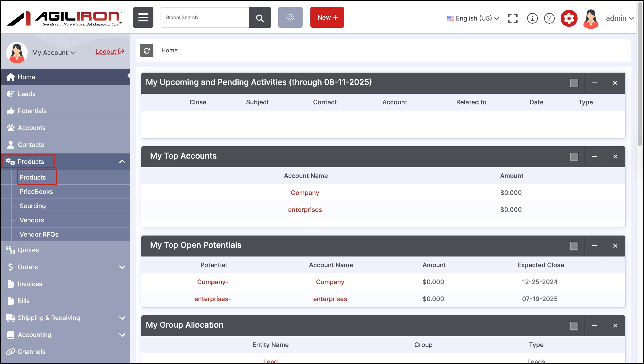Minimize the My Top Accounts widget
Viewport: 644px width, 364px height.
pos(594,157)
